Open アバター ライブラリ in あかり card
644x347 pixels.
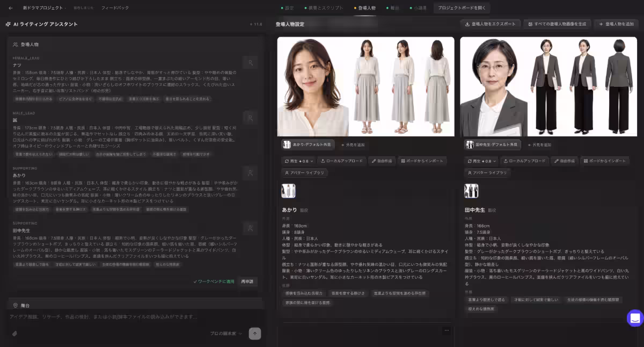tap(304, 173)
